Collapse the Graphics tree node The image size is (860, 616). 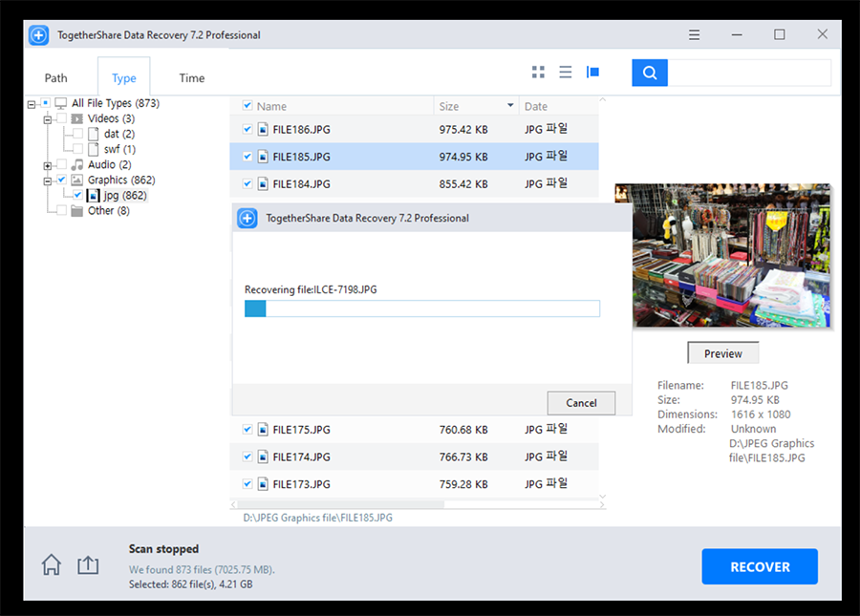(48, 181)
